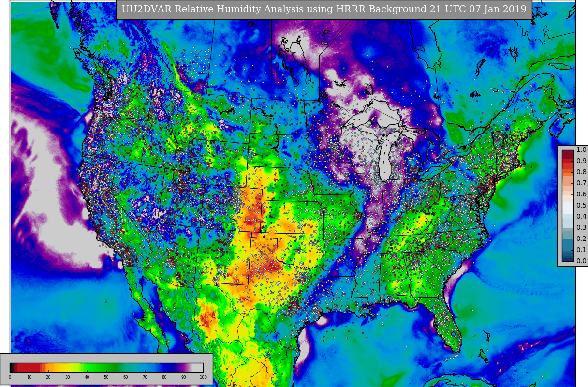Click the "0.8" label on the vertical colorbar
Image resolution: width=588 pixels, height=387 pixels.
coord(581,172)
